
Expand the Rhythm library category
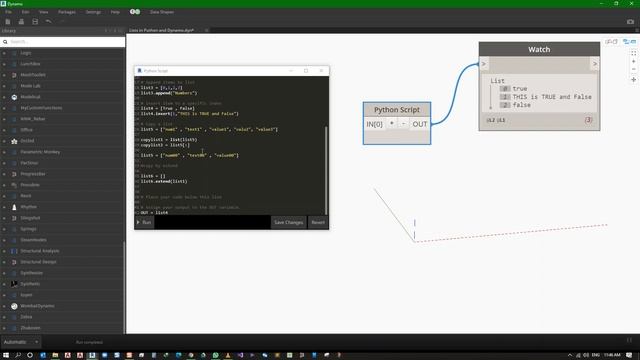pos(4,207)
